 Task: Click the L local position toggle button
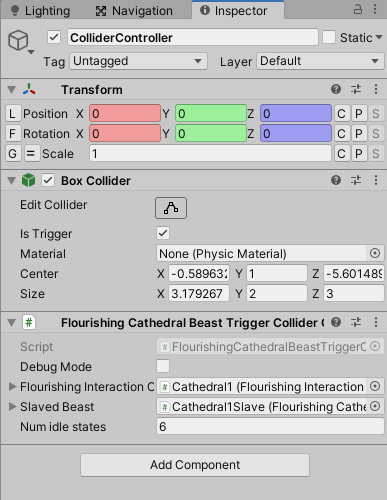(13, 114)
